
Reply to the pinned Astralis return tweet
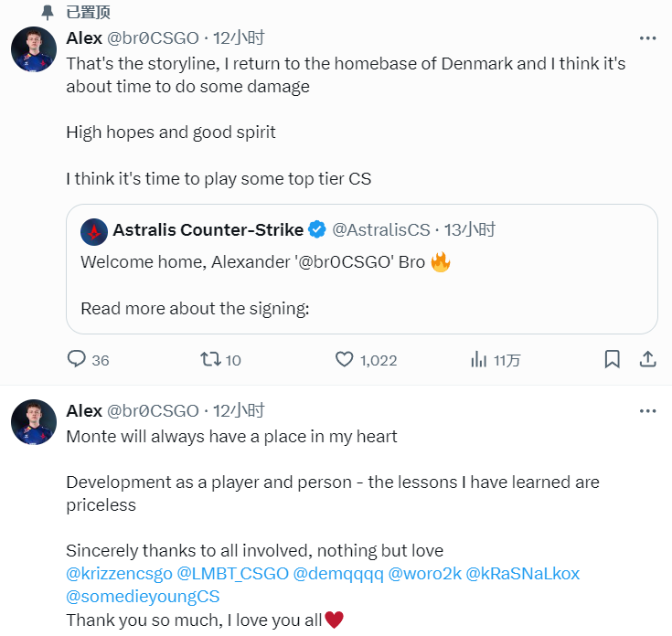(x=78, y=359)
